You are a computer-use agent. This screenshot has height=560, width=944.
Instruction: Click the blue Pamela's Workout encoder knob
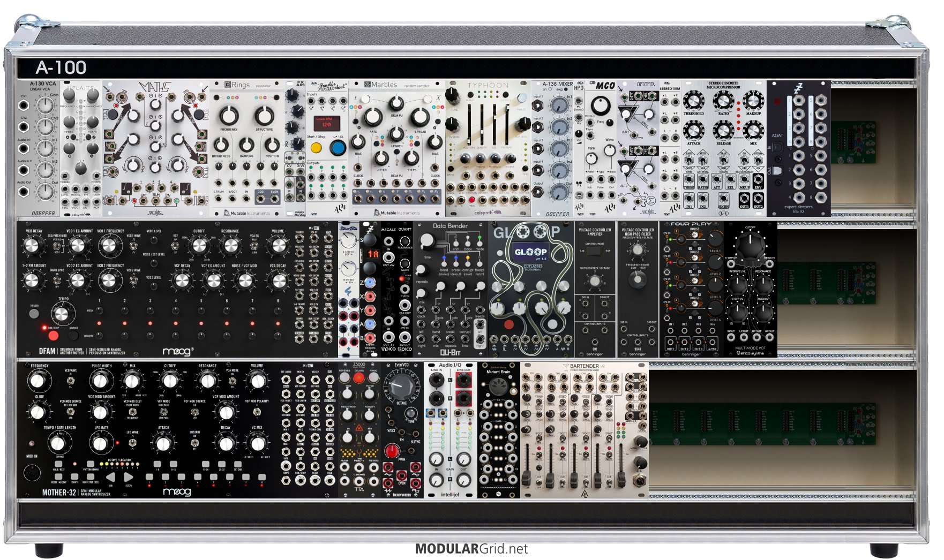(x=338, y=148)
